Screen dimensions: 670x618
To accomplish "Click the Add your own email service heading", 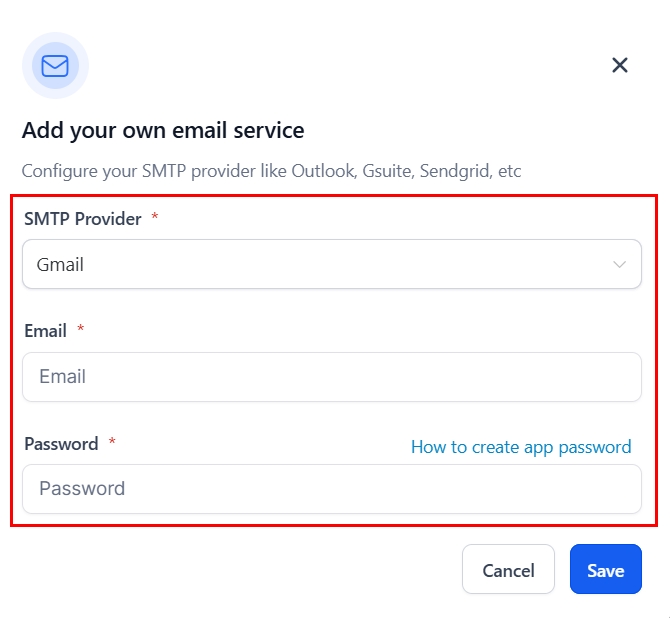I will click(x=163, y=130).
